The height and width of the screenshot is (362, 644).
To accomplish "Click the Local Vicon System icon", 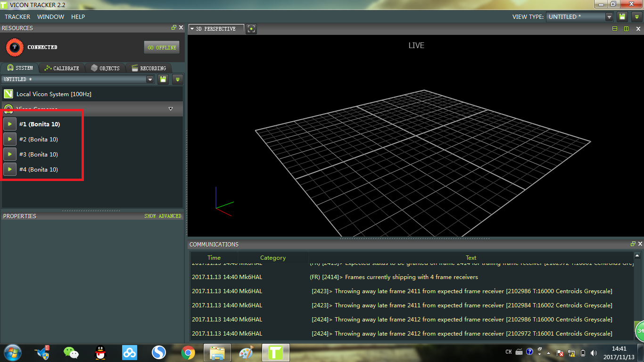I will click(8, 94).
